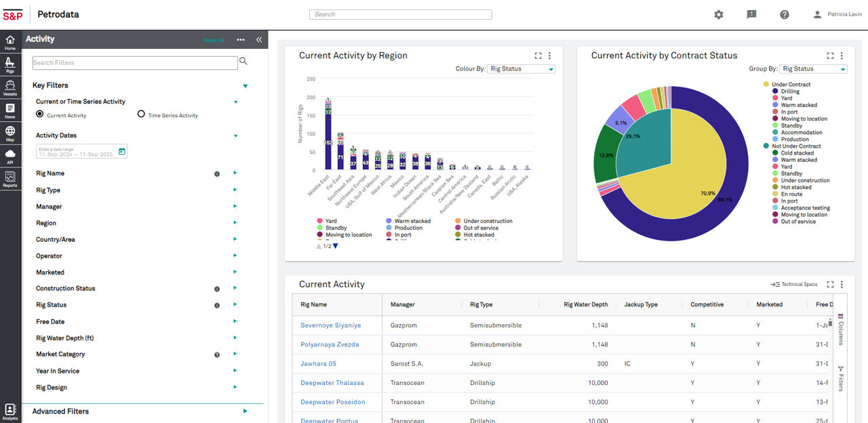
Task: Collapse the Activity filter panel
Action: 259,40
